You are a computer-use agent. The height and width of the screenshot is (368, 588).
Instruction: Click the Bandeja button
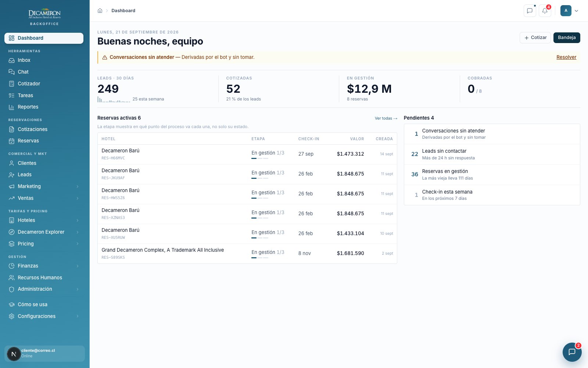[567, 38]
